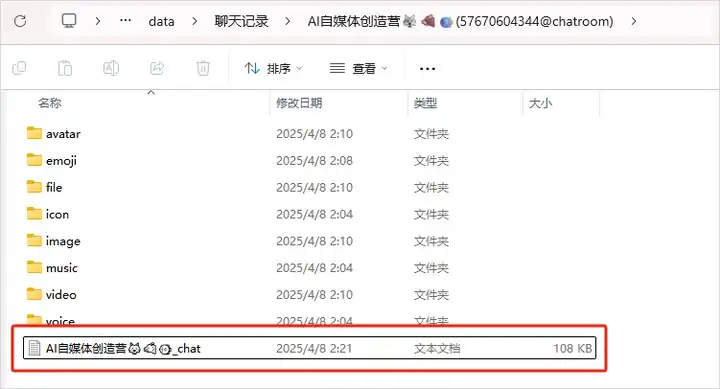Select the avatar folder icon

(x=34, y=133)
